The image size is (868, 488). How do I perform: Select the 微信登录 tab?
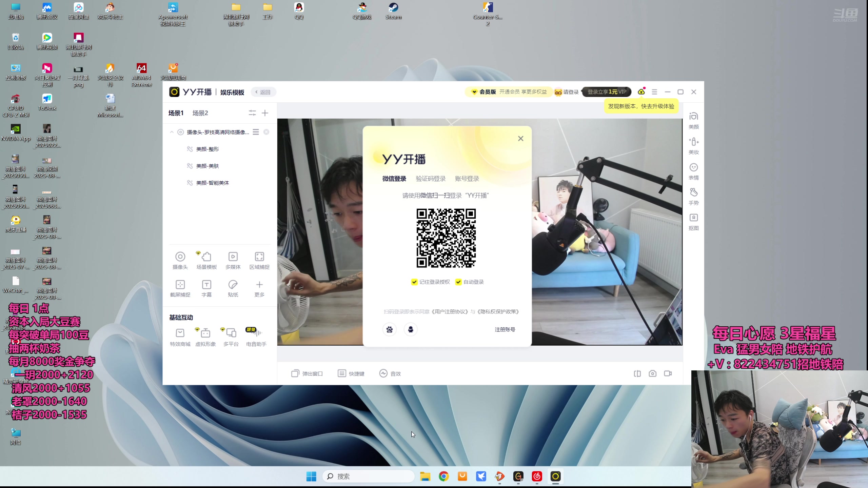(394, 179)
